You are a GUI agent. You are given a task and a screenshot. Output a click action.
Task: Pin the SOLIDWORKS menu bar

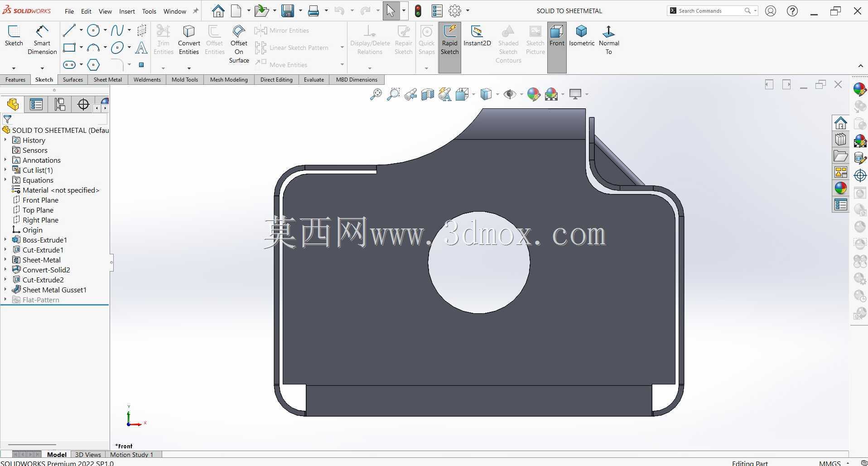[196, 11]
